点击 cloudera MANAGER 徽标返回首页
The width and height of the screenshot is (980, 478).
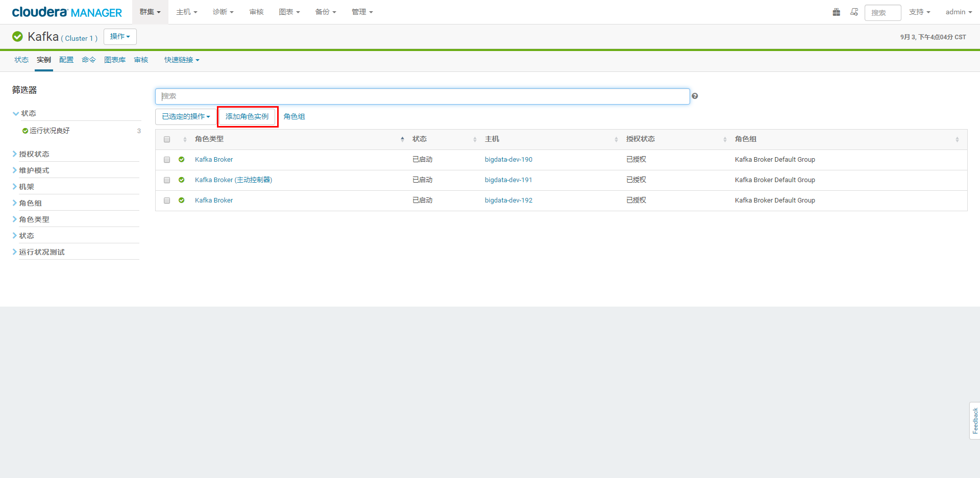pos(66,12)
